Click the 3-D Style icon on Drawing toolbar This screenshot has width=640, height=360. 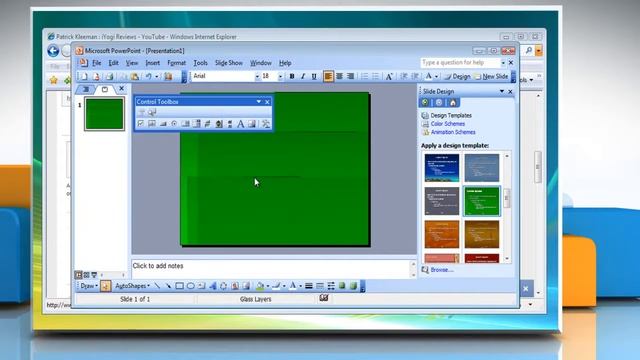pyautogui.click(x=353, y=286)
